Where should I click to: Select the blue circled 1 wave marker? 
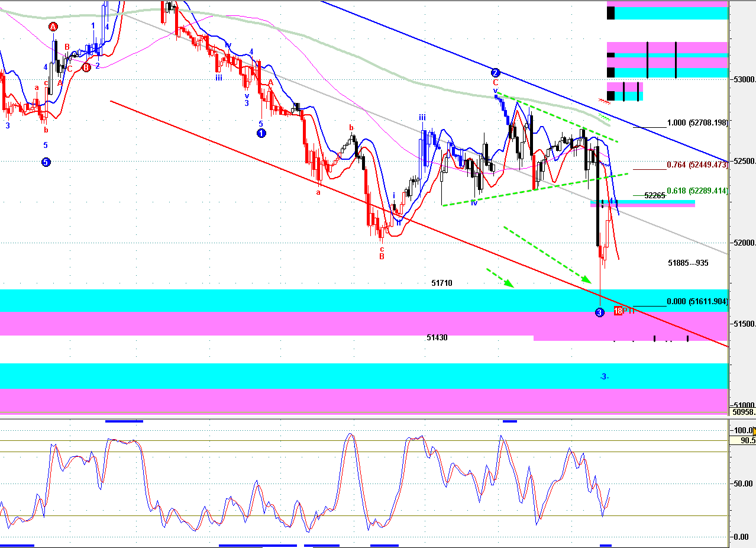coord(261,133)
